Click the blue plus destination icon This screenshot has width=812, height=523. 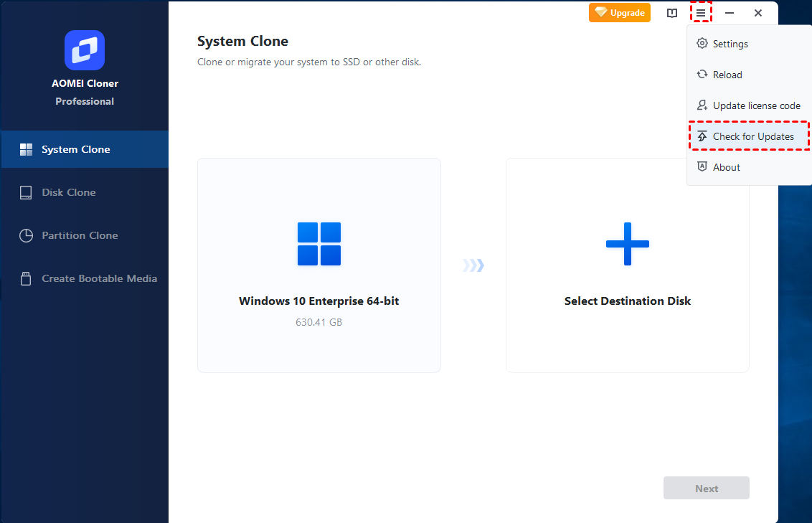[628, 244]
